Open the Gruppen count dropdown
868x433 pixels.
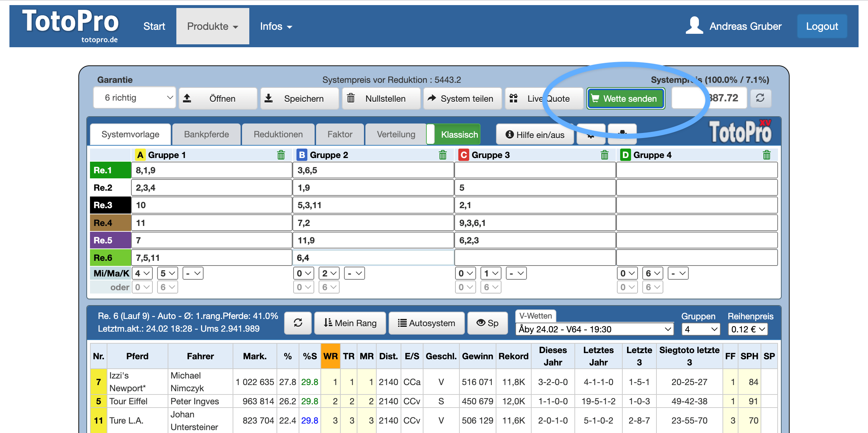[x=700, y=329]
